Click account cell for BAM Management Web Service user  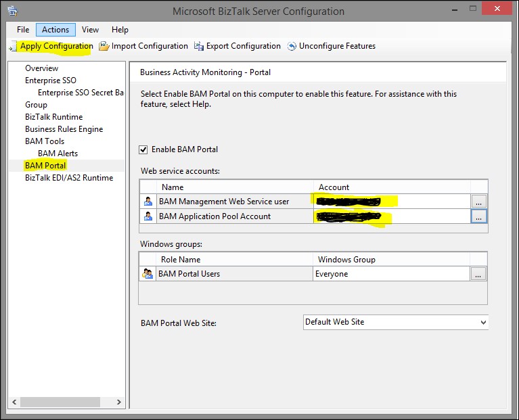(392, 202)
